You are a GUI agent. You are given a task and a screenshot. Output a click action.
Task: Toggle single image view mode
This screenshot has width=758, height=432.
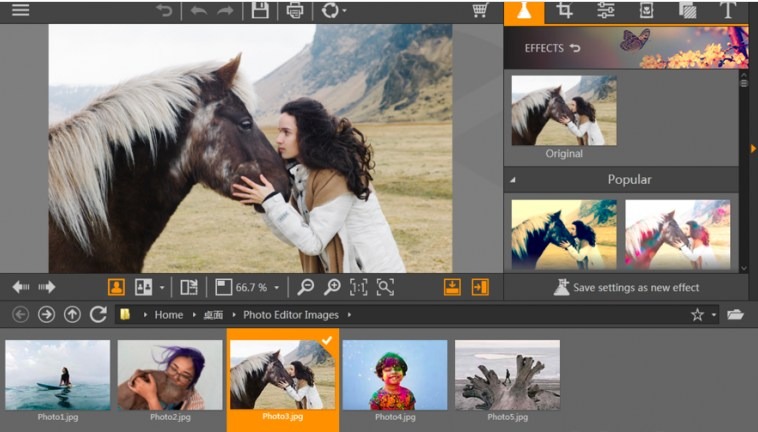tap(116, 287)
